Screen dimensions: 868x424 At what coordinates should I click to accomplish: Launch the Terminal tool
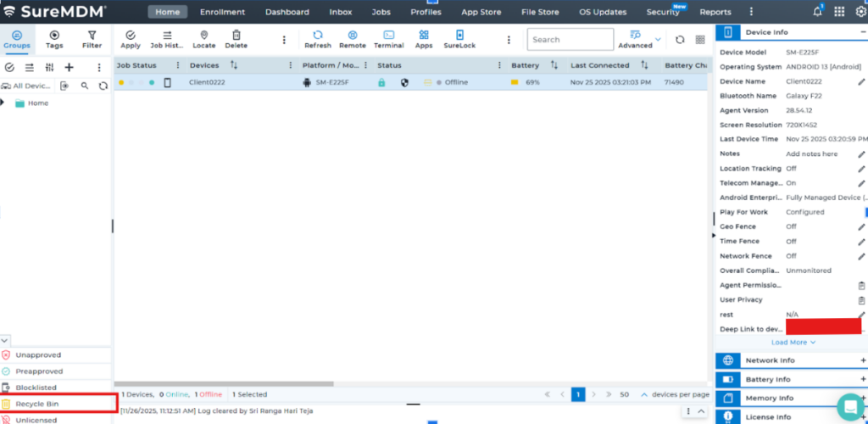(x=388, y=36)
